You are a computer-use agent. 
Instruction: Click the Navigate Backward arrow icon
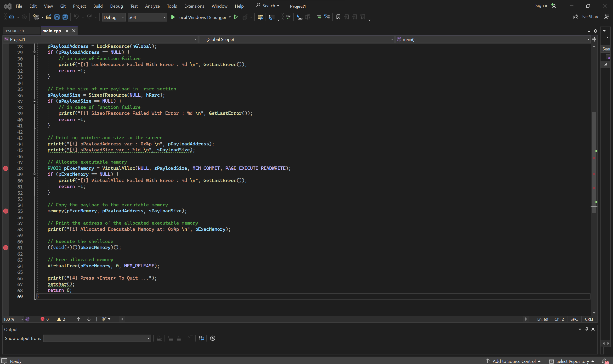click(x=11, y=17)
